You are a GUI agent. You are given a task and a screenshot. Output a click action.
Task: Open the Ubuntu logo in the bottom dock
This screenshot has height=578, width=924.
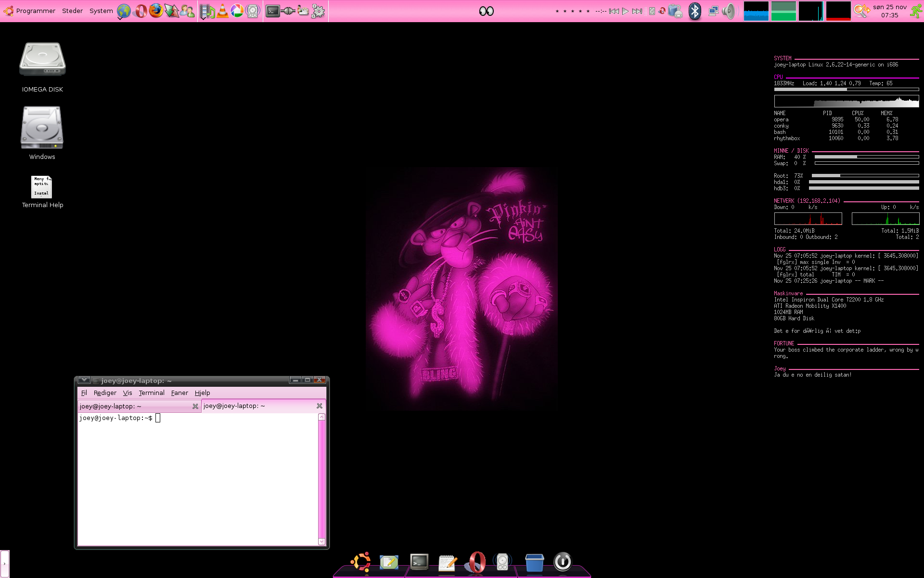pyautogui.click(x=360, y=562)
